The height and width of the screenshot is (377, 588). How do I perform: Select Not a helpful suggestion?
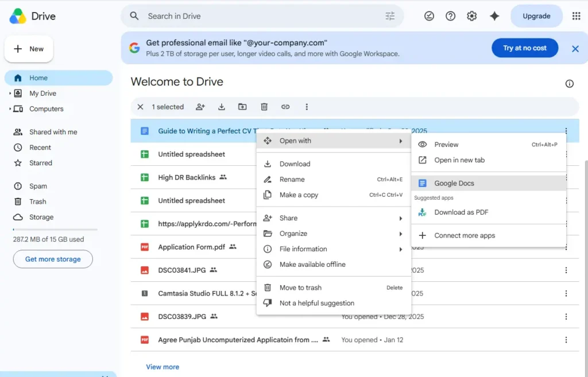pyautogui.click(x=334, y=303)
